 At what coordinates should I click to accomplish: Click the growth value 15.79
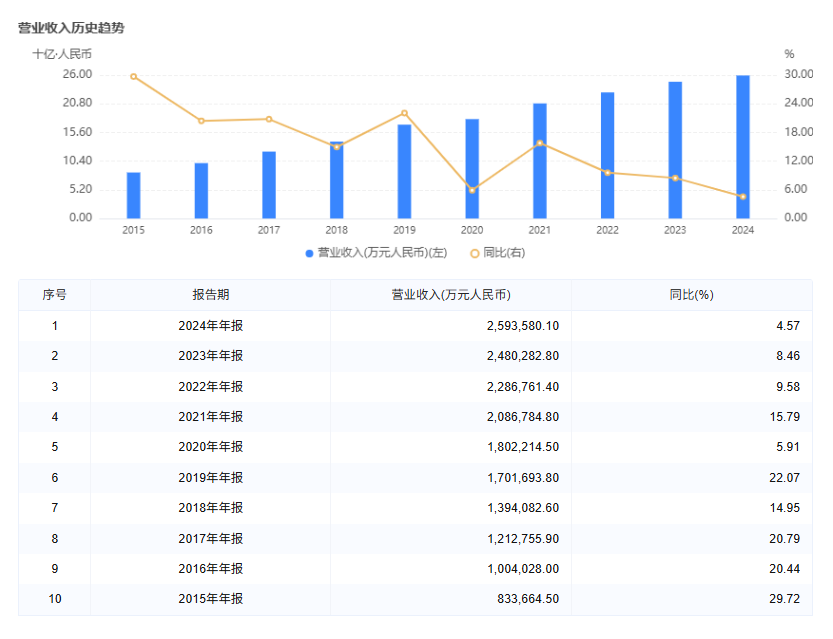pyautogui.click(x=785, y=417)
